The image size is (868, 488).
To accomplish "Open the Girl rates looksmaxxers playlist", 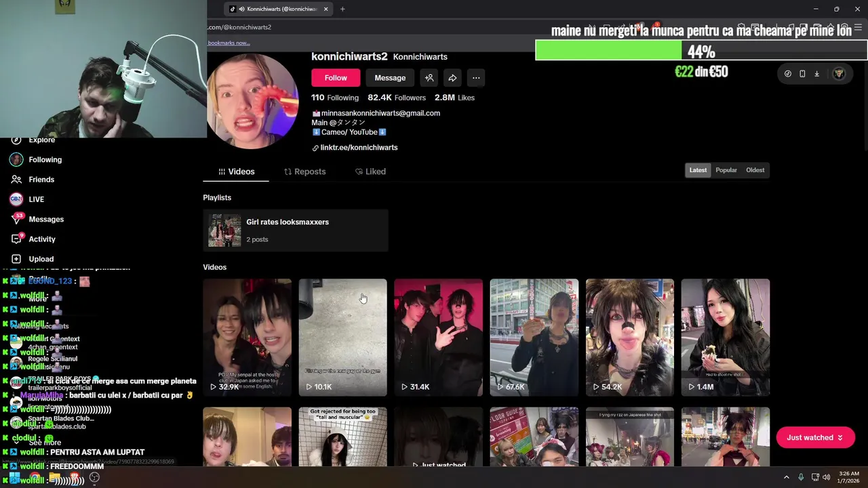I will (296, 230).
